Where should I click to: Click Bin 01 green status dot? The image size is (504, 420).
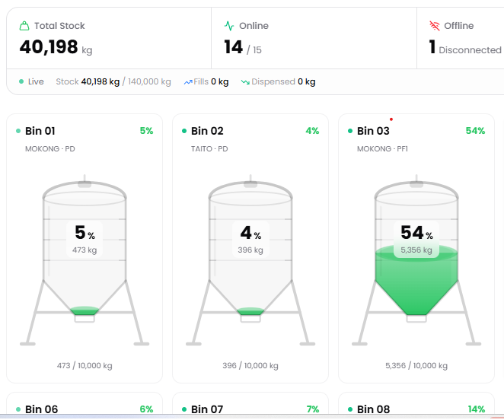pyautogui.click(x=18, y=131)
